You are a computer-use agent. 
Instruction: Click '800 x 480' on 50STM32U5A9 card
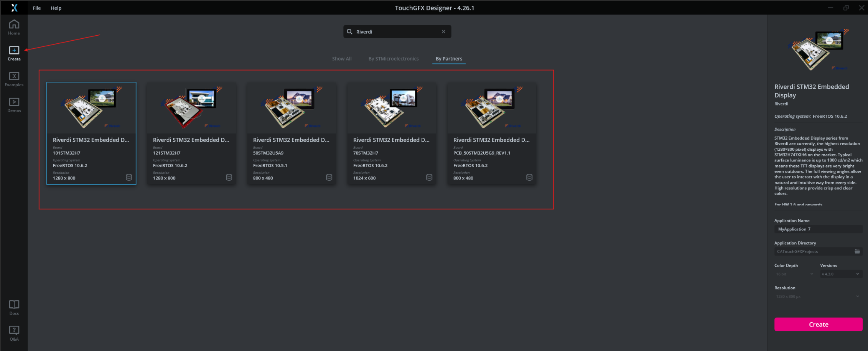pos(263,178)
